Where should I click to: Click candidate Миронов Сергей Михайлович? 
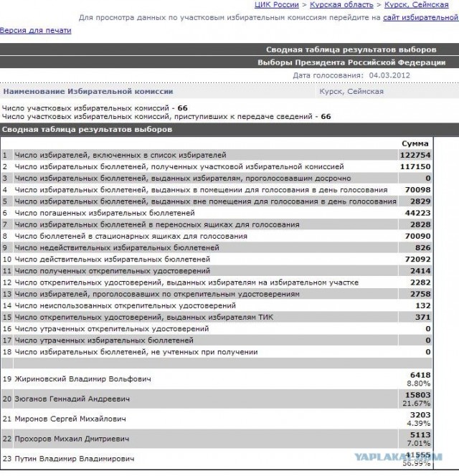pyautogui.click(x=70, y=419)
